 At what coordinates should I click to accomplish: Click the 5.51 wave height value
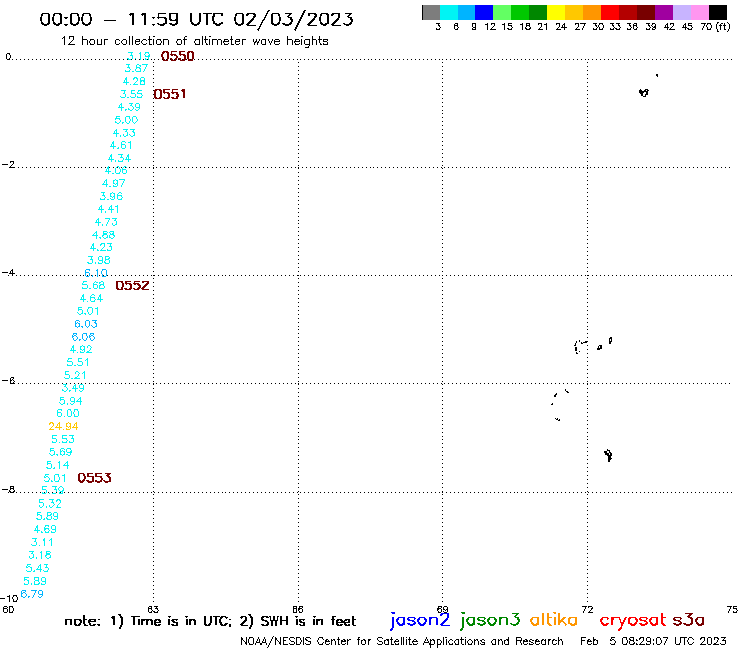pyautogui.click(x=78, y=362)
